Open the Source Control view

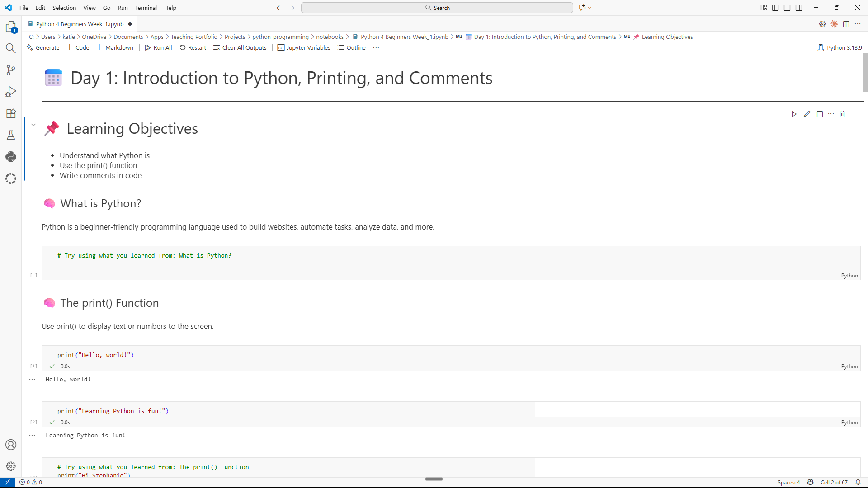(x=10, y=70)
